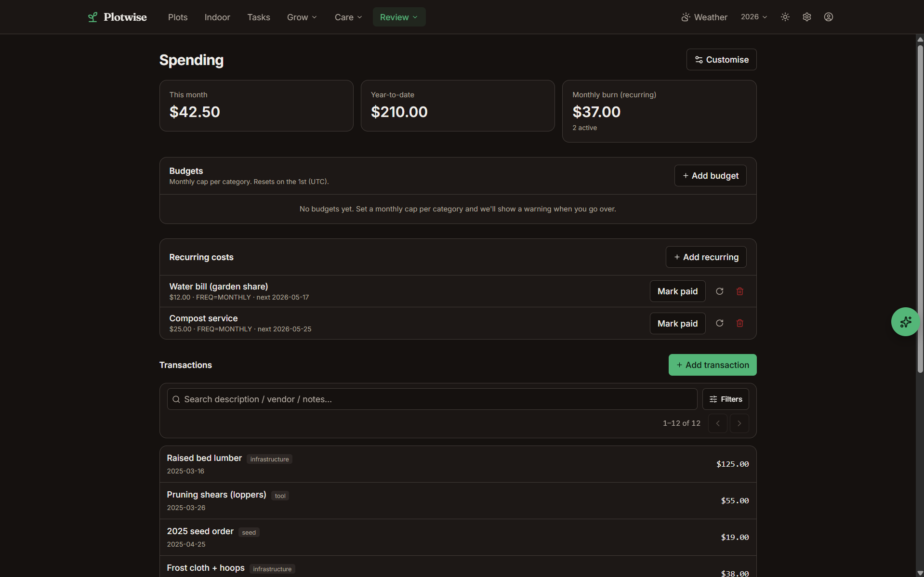
Task: Open the Tasks nav item
Action: click(x=259, y=17)
